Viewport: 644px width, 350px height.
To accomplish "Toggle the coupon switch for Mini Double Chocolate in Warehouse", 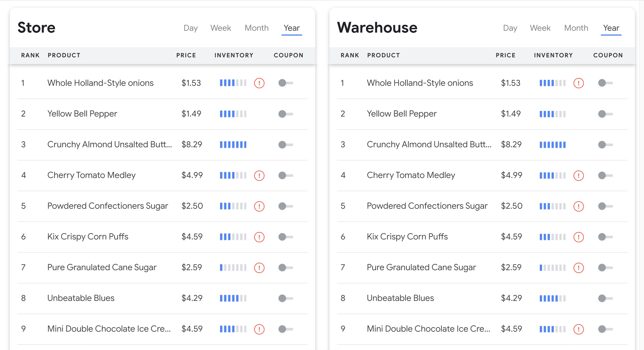I will coord(603,329).
